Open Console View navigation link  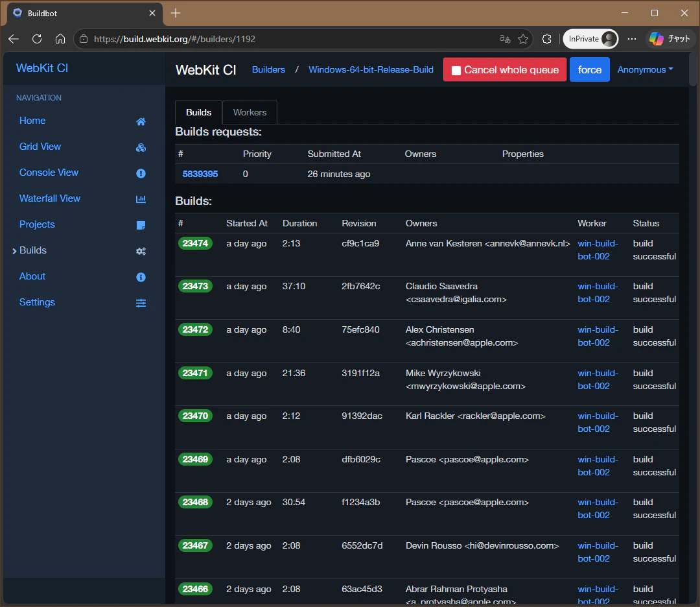(x=49, y=173)
